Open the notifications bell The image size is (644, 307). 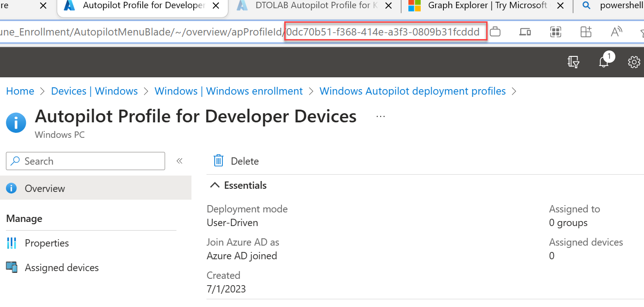[x=604, y=62]
